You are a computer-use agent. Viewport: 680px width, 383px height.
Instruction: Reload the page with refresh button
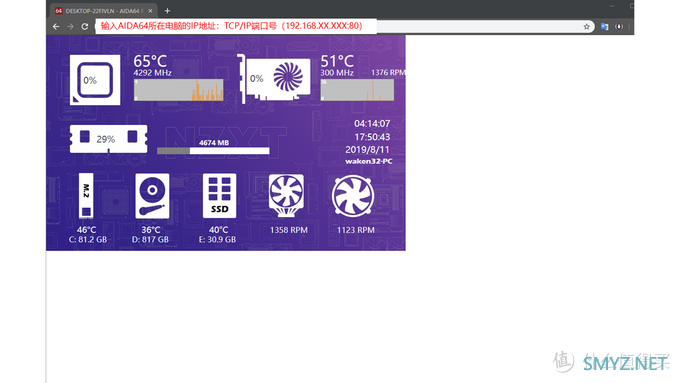pyautogui.click(x=85, y=26)
